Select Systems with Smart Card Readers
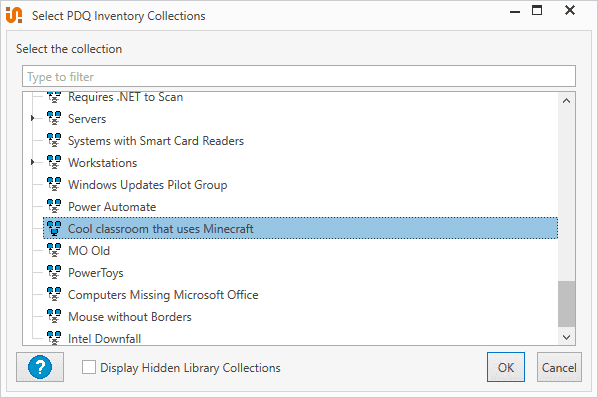This screenshot has width=598, height=398. (x=156, y=141)
